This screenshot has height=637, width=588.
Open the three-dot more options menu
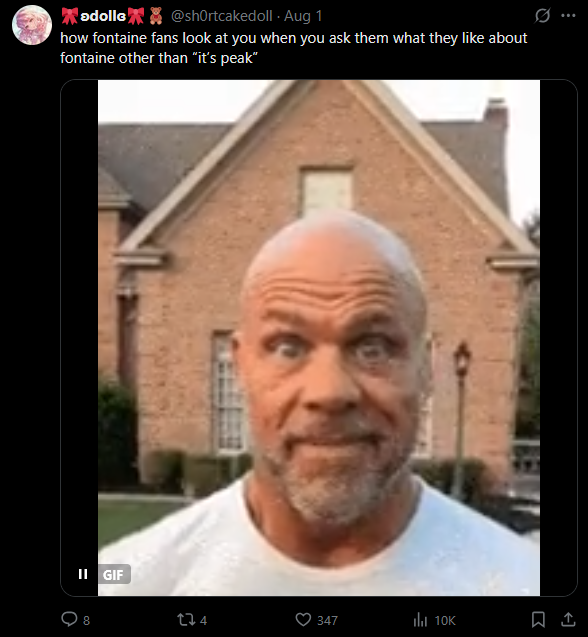[568, 16]
